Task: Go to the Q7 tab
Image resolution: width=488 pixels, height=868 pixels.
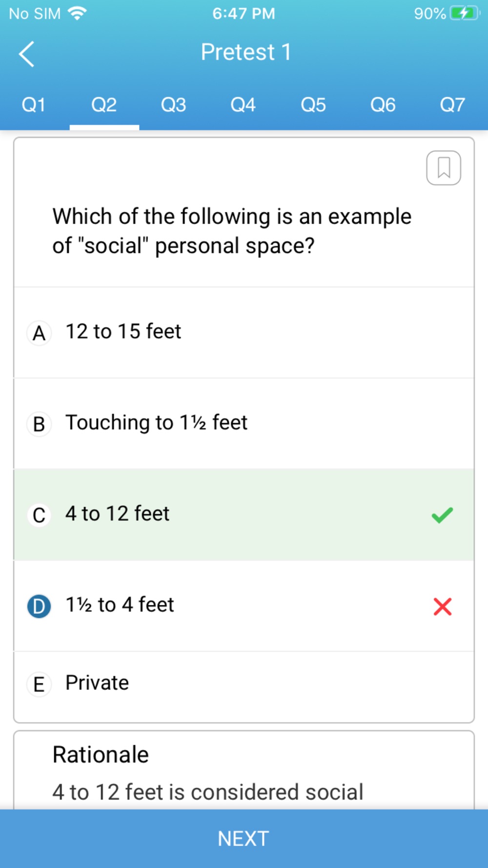Action: pyautogui.click(x=452, y=105)
